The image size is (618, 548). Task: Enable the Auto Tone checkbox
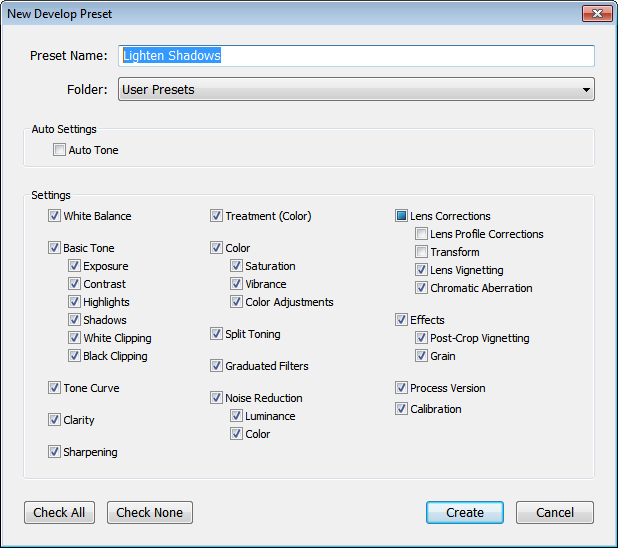pyautogui.click(x=60, y=150)
